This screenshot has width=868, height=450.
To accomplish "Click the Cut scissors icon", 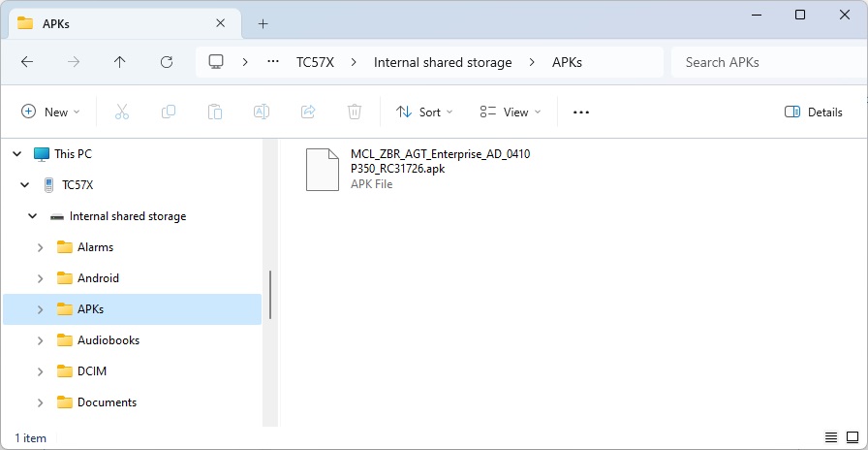I will 122,112.
